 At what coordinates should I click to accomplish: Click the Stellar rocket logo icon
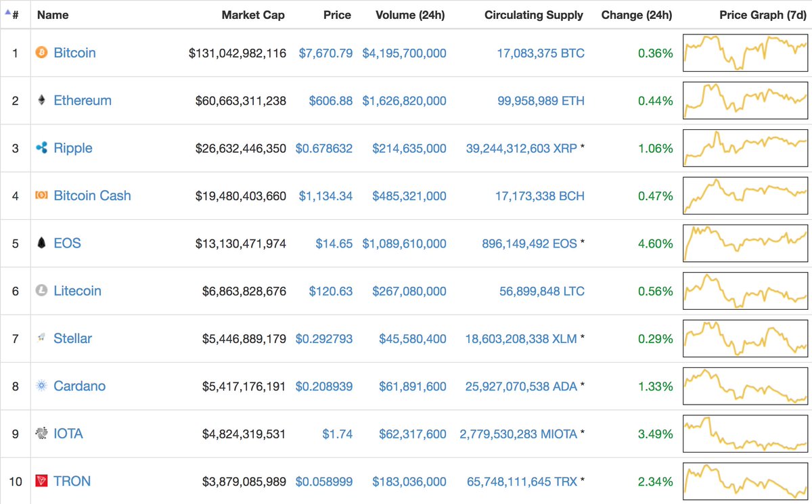[x=42, y=338]
